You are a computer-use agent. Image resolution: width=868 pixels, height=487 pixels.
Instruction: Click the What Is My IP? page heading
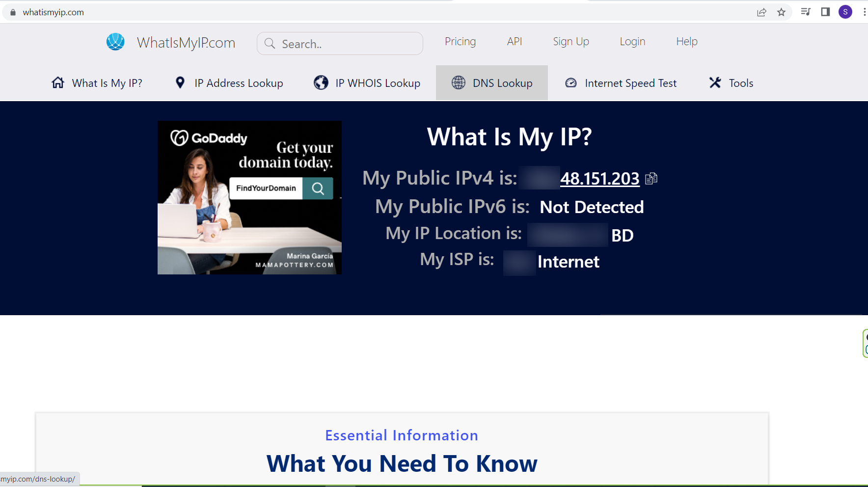[x=510, y=137]
